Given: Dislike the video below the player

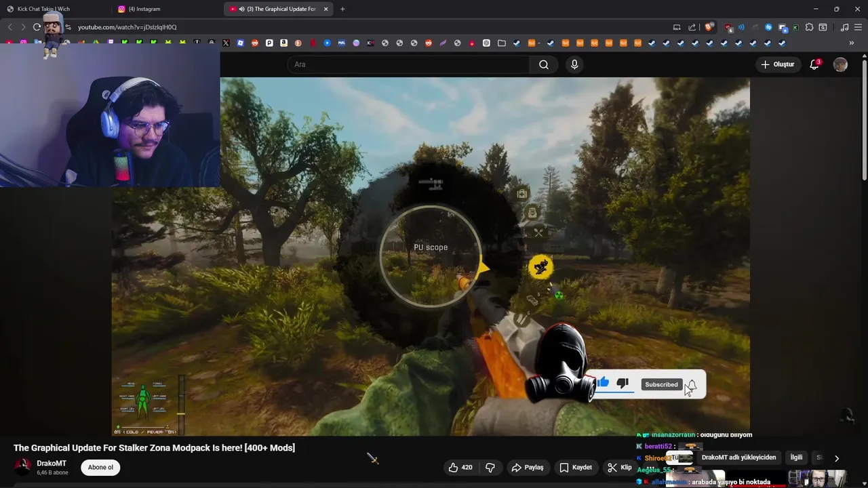Looking at the screenshot, I should (490, 468).
